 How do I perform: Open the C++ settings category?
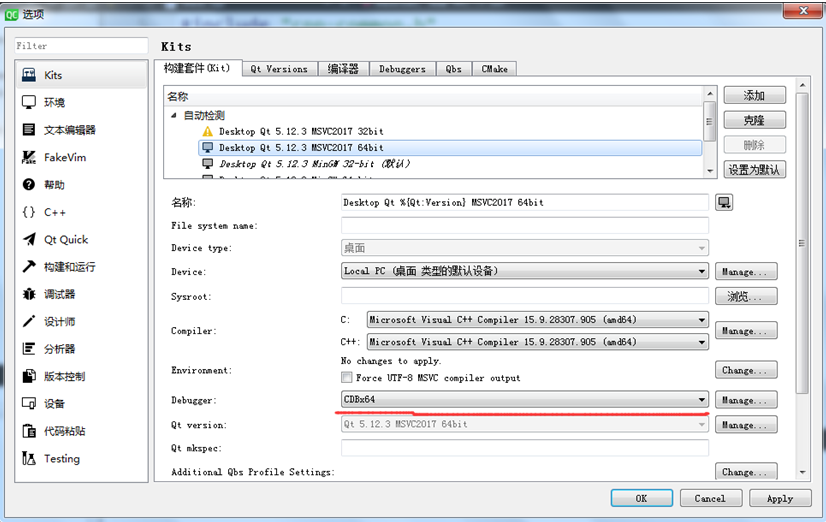coord(81,212)
